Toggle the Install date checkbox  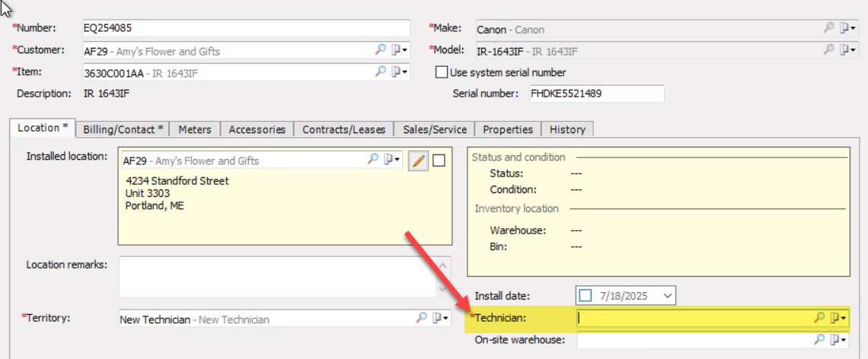pyautogui.click(x=585, y=296)
